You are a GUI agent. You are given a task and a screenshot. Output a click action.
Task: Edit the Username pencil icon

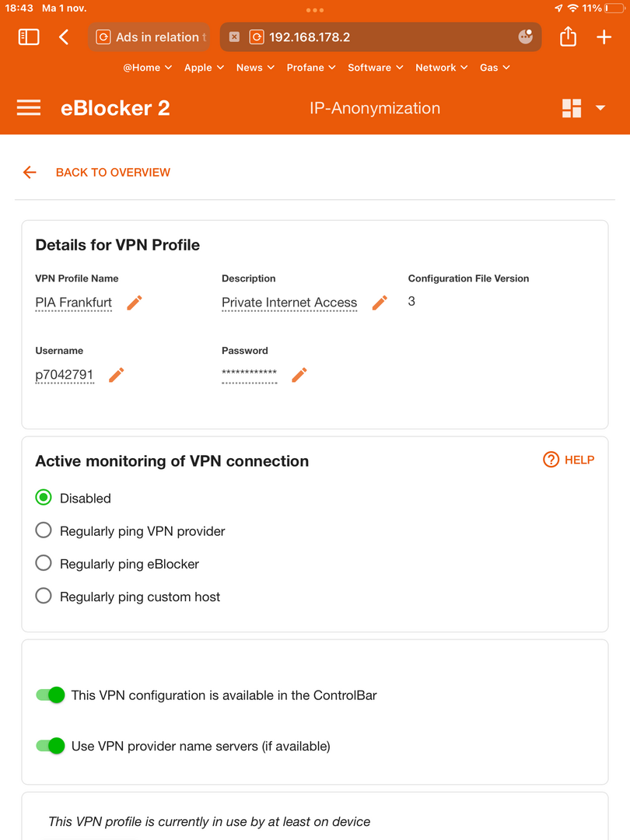click(x=116, y=375)
